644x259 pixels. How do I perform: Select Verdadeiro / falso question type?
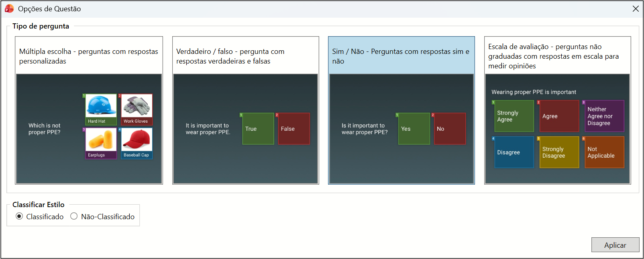pyautogui.click(x=245, y=56)
